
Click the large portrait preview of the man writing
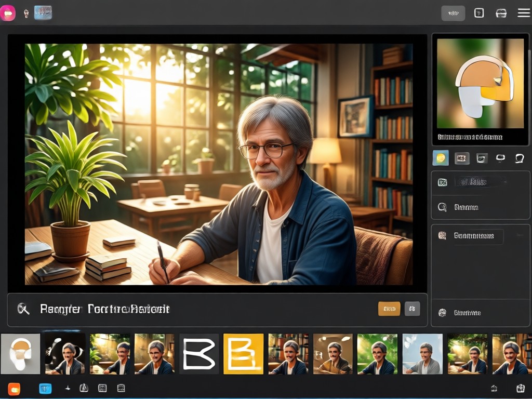pos(219,164)
